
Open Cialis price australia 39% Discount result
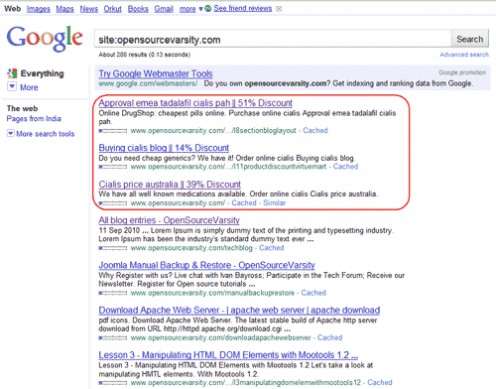[x=170, y=184]
